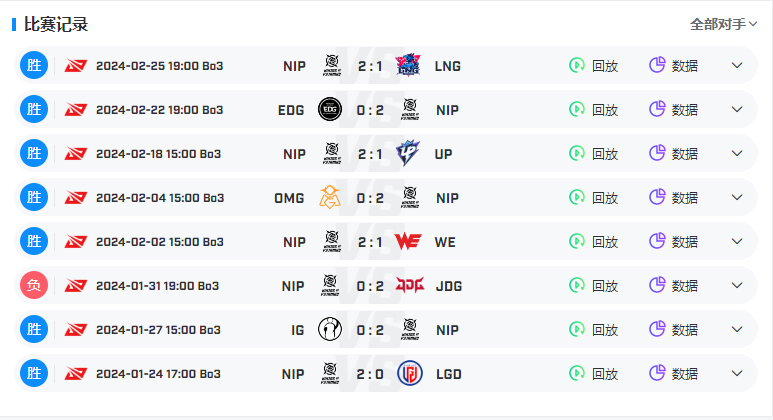This screenshot has height=420, width=773.
Task: Click the OMG team logo
Action: click(330, 197)
